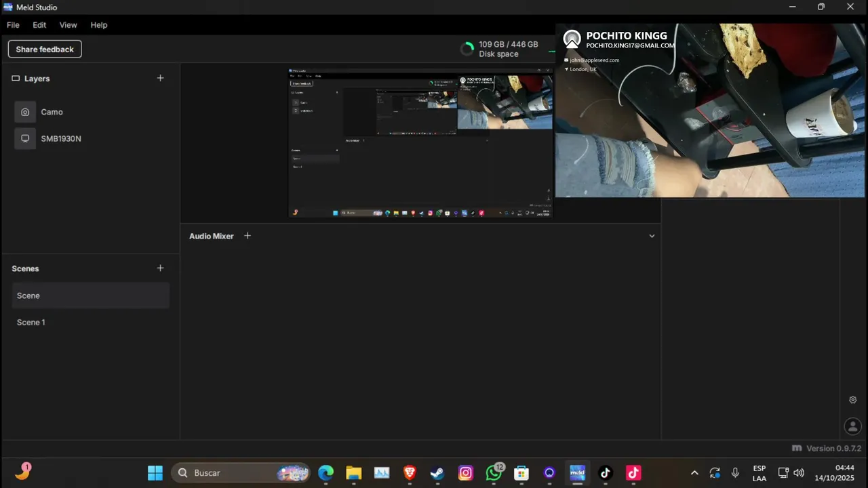Change the ESP LAA keyboard language

759,473
